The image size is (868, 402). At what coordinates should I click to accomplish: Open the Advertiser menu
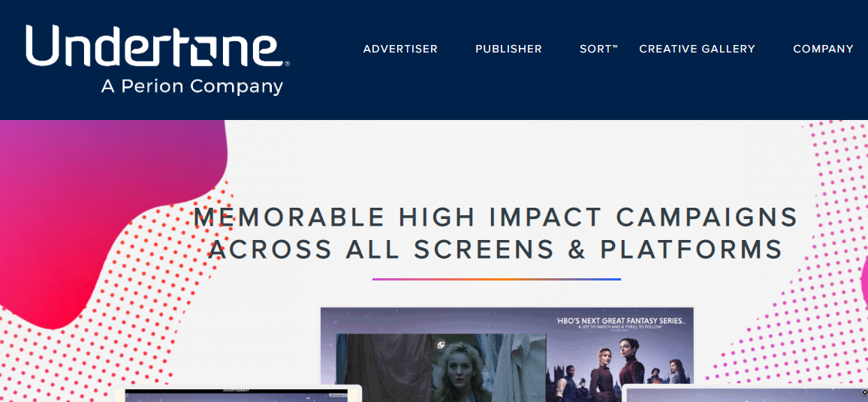pyautogui.click(x=400, y=49)
